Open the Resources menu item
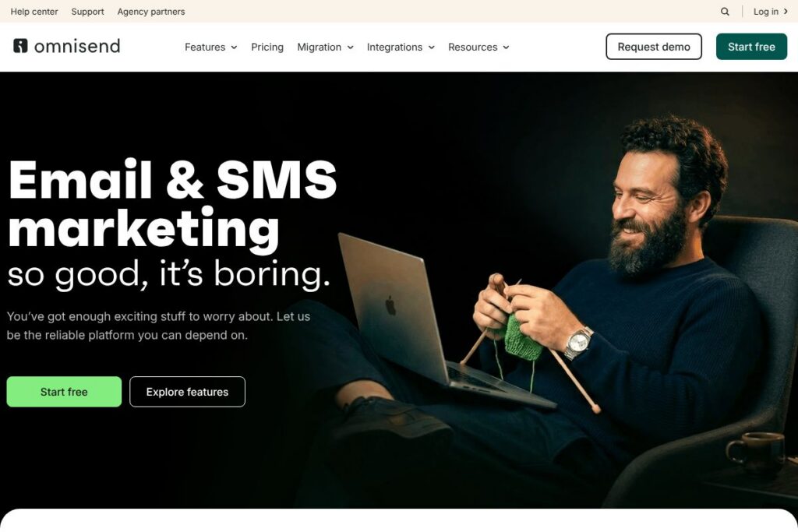Screen dimensions: 798x532 coord(473,47)
